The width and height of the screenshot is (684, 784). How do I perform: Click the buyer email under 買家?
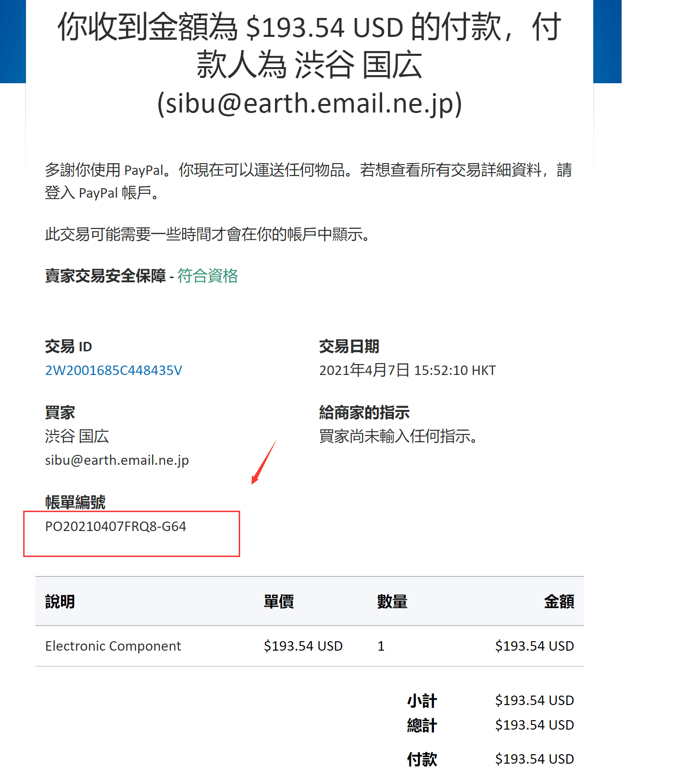(117, 460)
